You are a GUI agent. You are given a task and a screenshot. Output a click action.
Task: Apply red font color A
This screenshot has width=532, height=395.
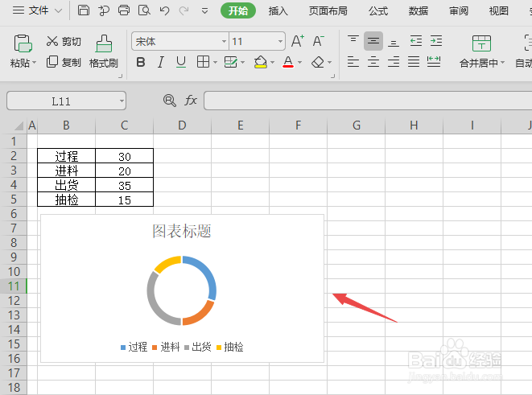[x=288, y=62]
